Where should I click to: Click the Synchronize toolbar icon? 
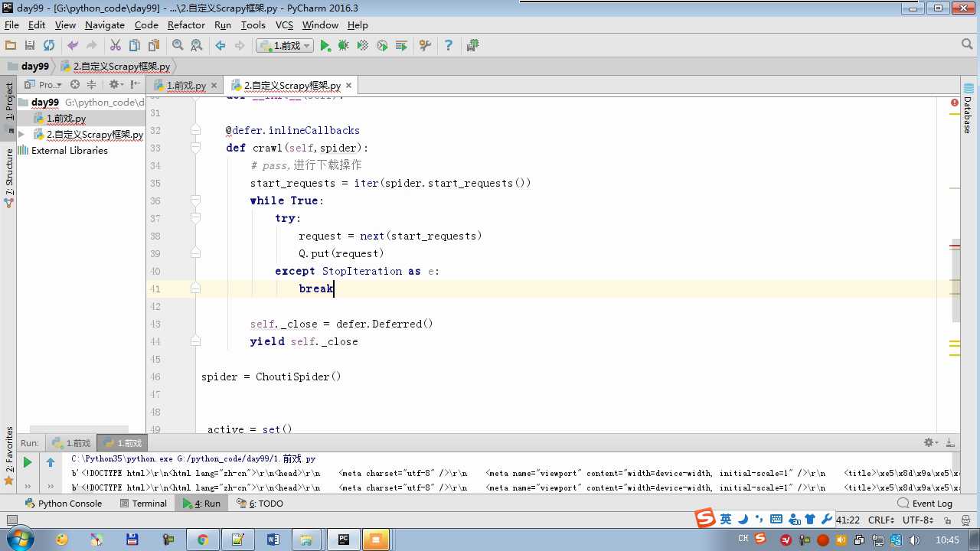(49, 45)
